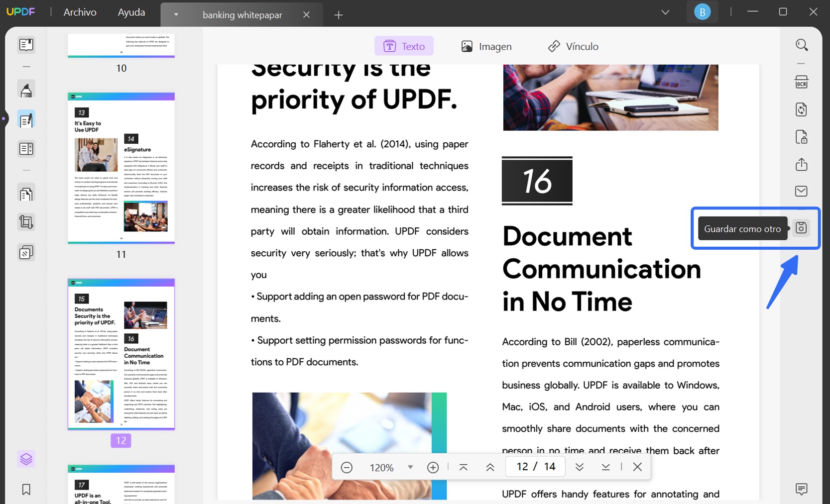Send file by email icon
The image size is (830, 504).
(x=801, y=191)
